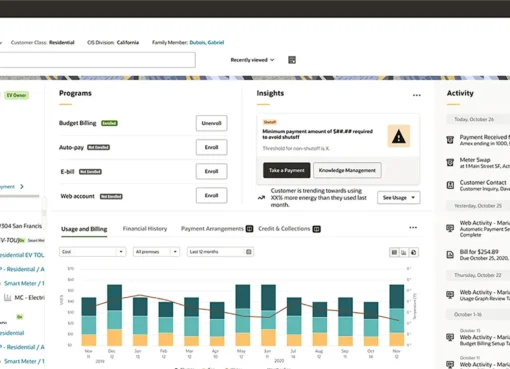510x369 pixels.
Task: Switch to bar chart view icon
Action: click(404, 252)
